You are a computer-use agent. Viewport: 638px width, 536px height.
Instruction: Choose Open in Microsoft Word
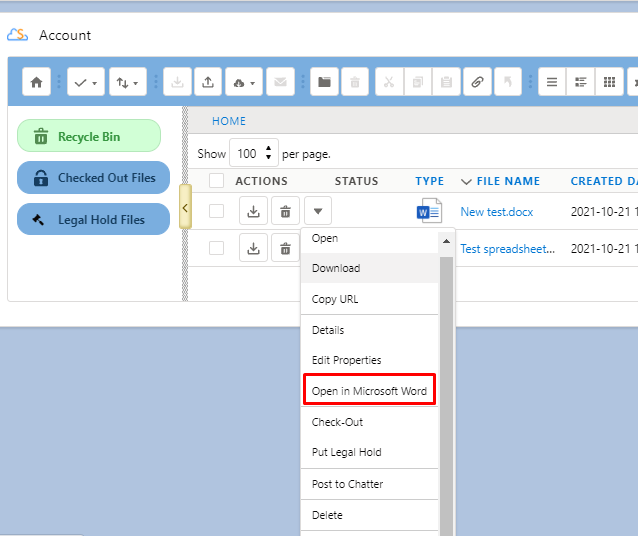(x=369, y=391)
